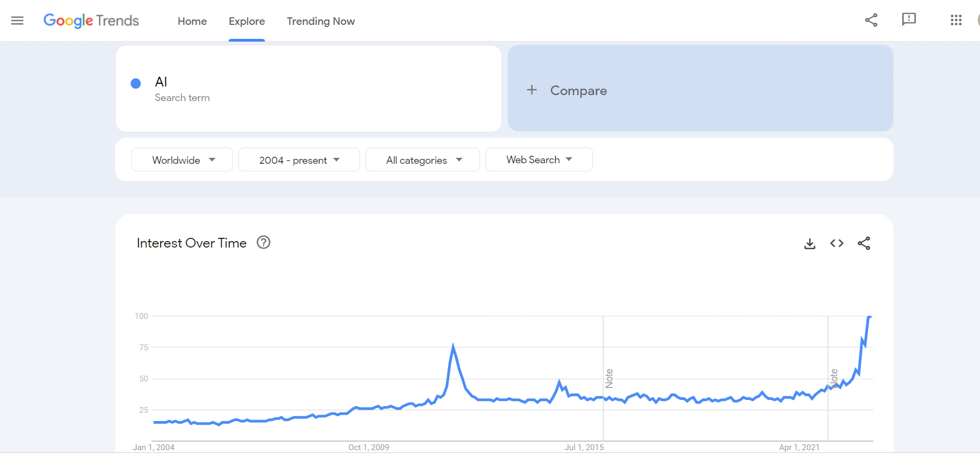Viewport: 980px width, 454px height.
Task: Click the blue AI term color dot
Action: (136, 83)
